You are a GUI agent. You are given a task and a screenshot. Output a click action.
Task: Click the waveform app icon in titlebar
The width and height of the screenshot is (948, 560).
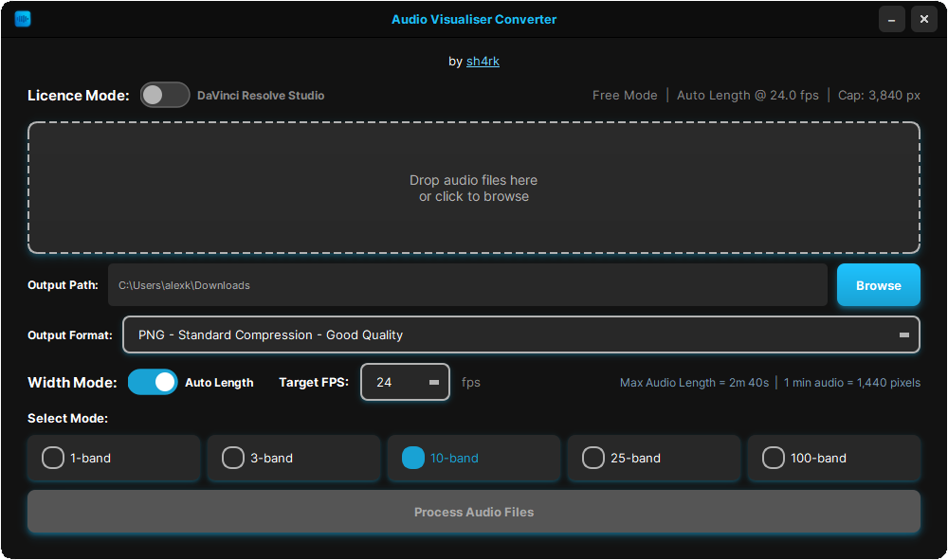point(23,18)
